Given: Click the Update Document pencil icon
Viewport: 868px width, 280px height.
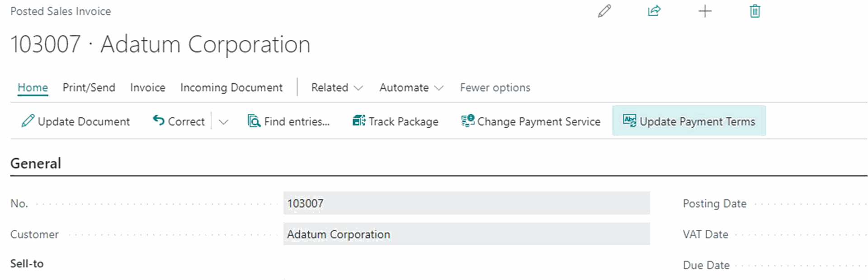Looking at the screenshot, I should (28, 121).
